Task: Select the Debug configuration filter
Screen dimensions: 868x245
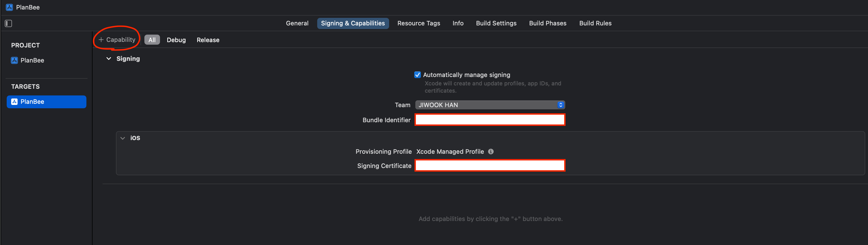Action: pyautogui.click(x=176, y=40)
